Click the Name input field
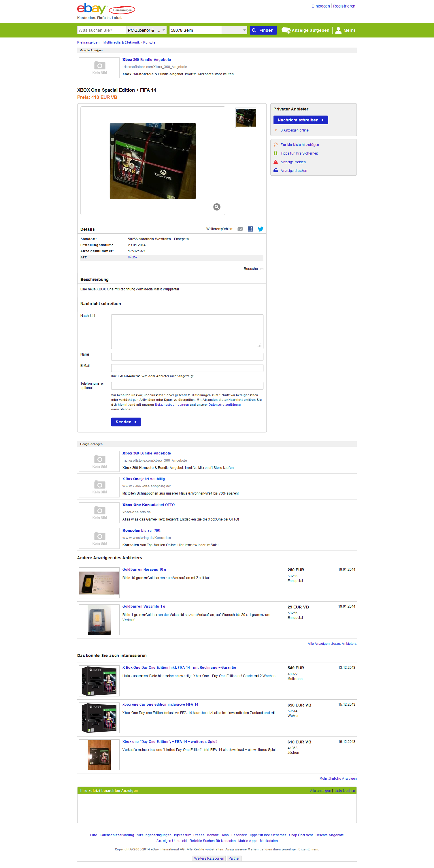The image size is (434, 868). (187, 357)
